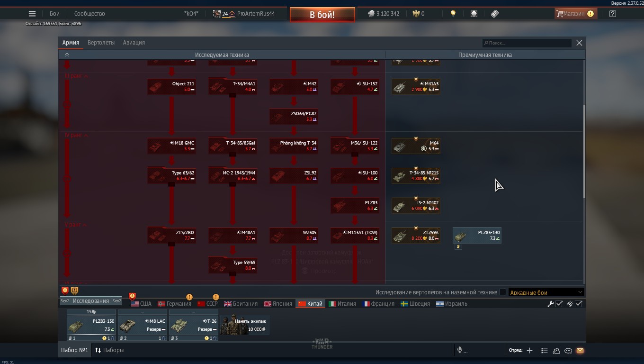Select the M8 LAC crew slot
This screenshot has height=364, width=644.
[x=143, y=325]
